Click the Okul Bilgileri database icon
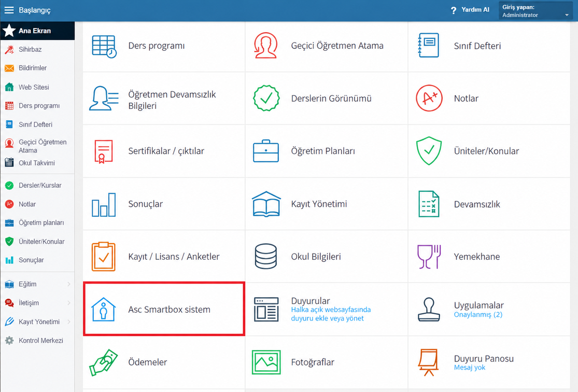578x392 pixels. [x=266, y=256]
